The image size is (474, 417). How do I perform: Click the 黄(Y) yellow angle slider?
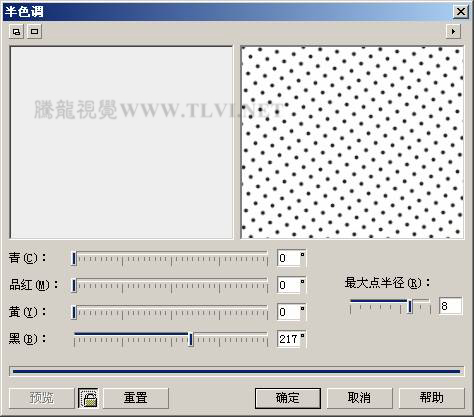[x=170, y=312]
